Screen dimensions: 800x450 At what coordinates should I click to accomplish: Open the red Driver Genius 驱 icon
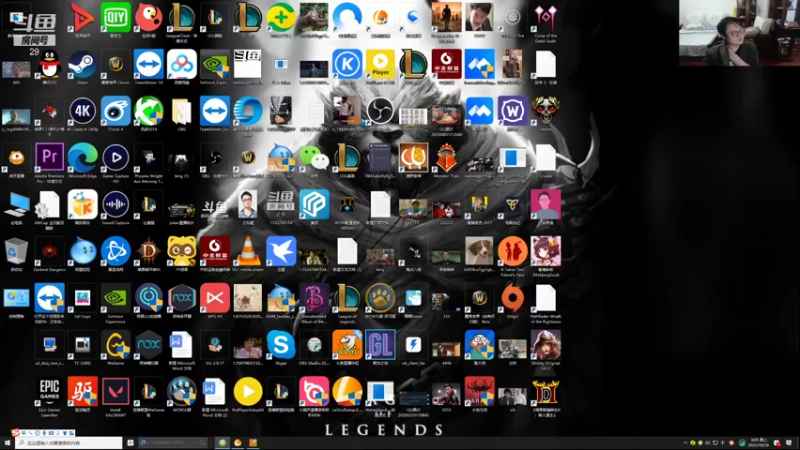82,391
